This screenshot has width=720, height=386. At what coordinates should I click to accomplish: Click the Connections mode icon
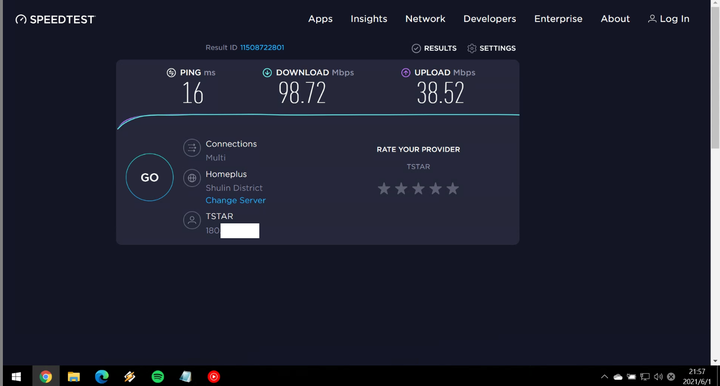pyautogui.click(x=192, y=148)
